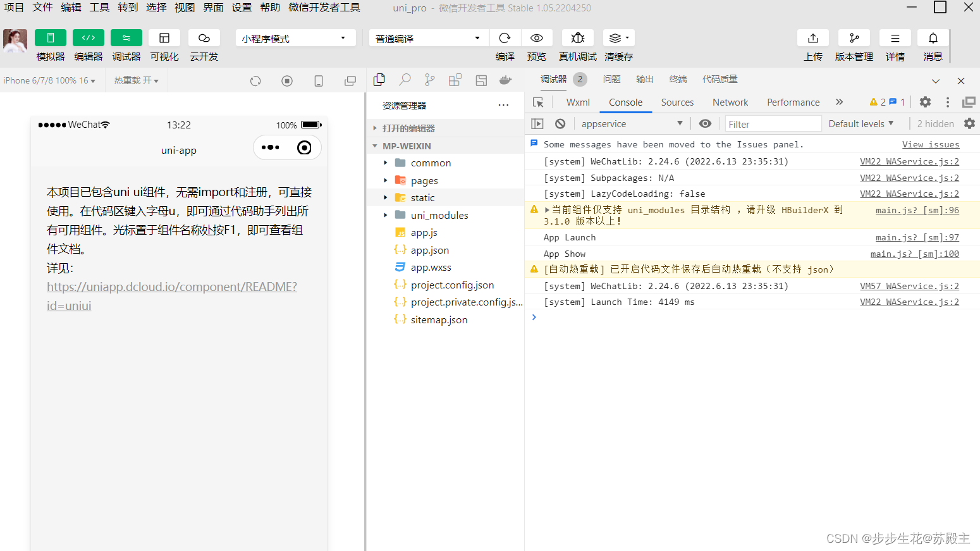Image resolution: width=980 pixels, height=551 pixels.
Task: Open project details panel
Action: coord(895,38)
